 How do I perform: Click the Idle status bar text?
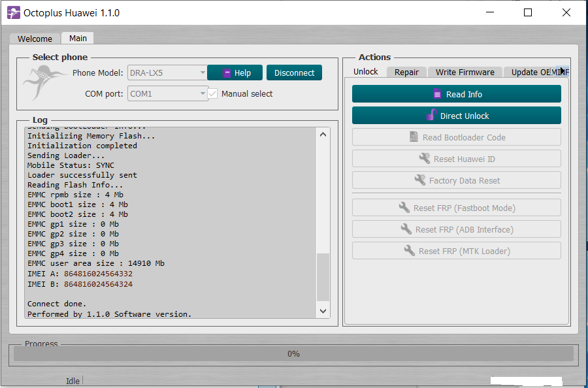pos(73,381)
